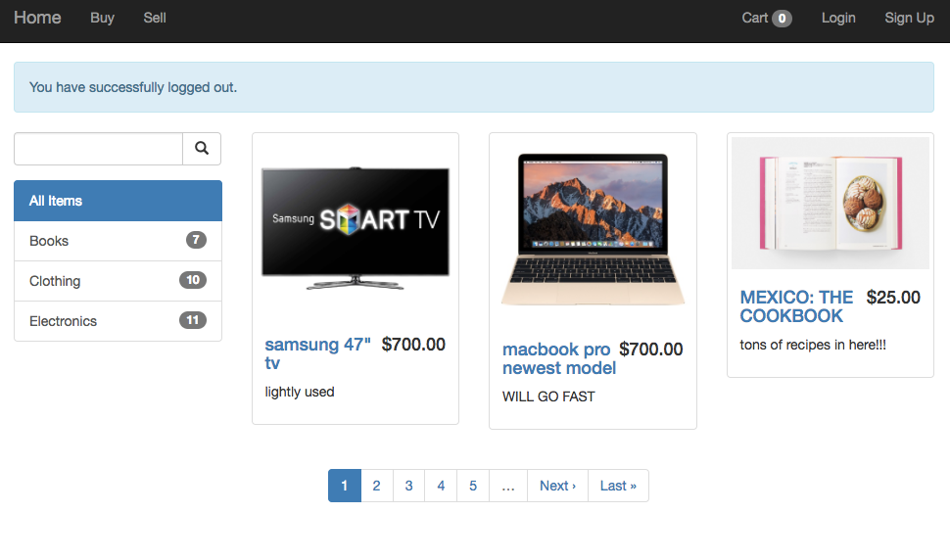This screenshot has height=560, width=950.
Task: Click the magnifying glass search button
Action: tap(202, 149)
